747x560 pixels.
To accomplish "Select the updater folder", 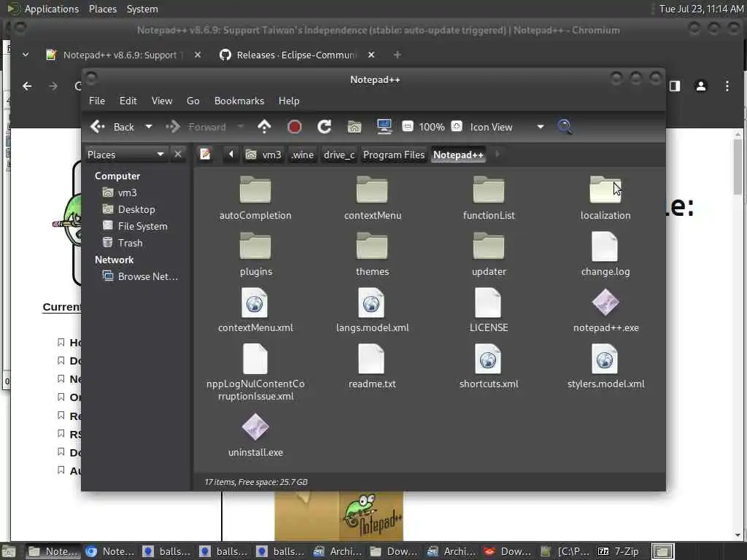I will 489,254.
